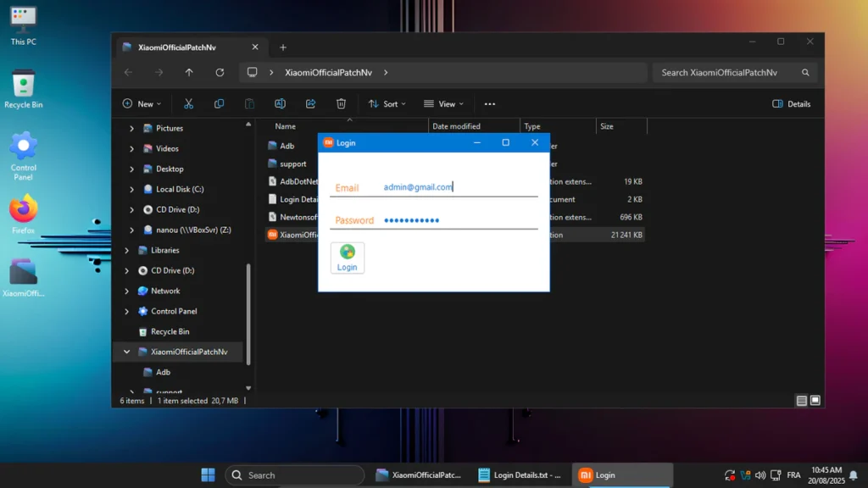
Task: Click the Cut scissors icon in toolbar
Action: (x=188, y=104)
